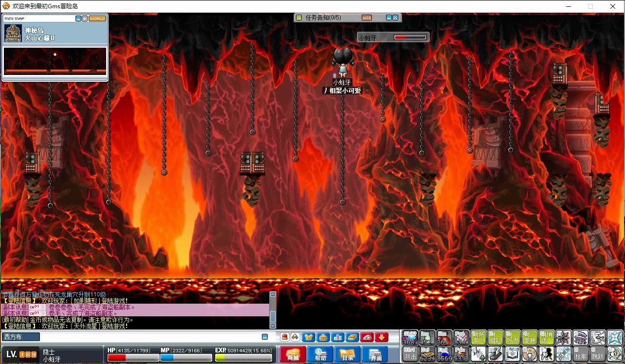Open the inventory bag icon
This screenshot has height=364, width=625.
323,337
